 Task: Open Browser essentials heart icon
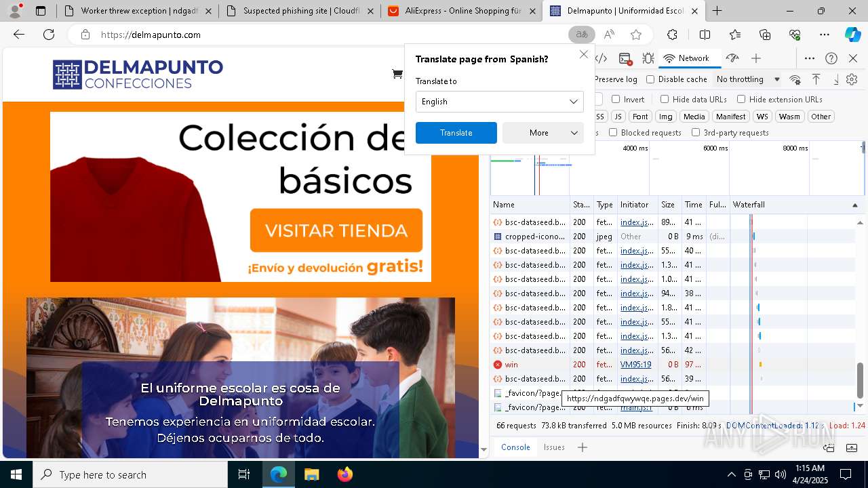coord(795,35)
